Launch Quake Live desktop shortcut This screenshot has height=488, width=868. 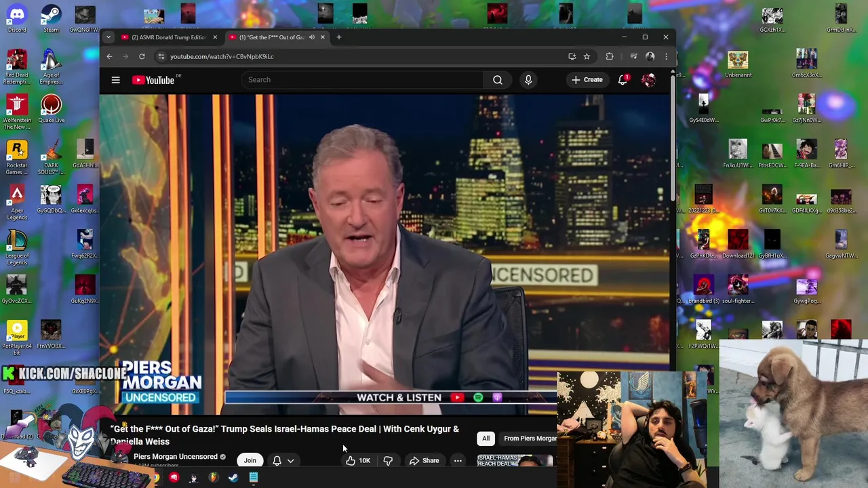click(x=51, y=108)
